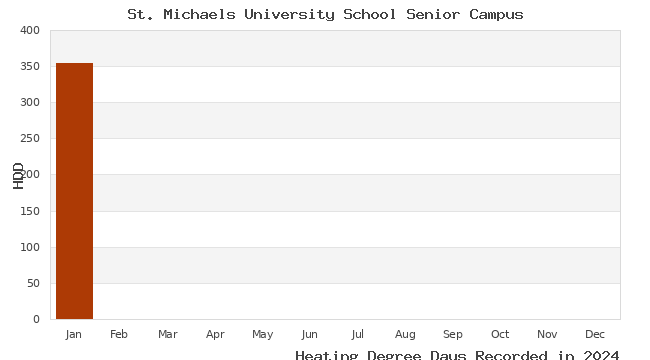Viewport: 650px width, 360px height.
Task: Select the Mar month label
Action: [168, 334]
